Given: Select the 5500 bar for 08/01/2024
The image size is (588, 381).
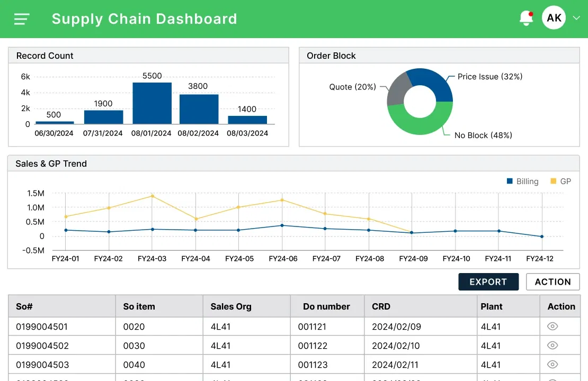Looking at the screenshot, I should (x=152, y=103).
